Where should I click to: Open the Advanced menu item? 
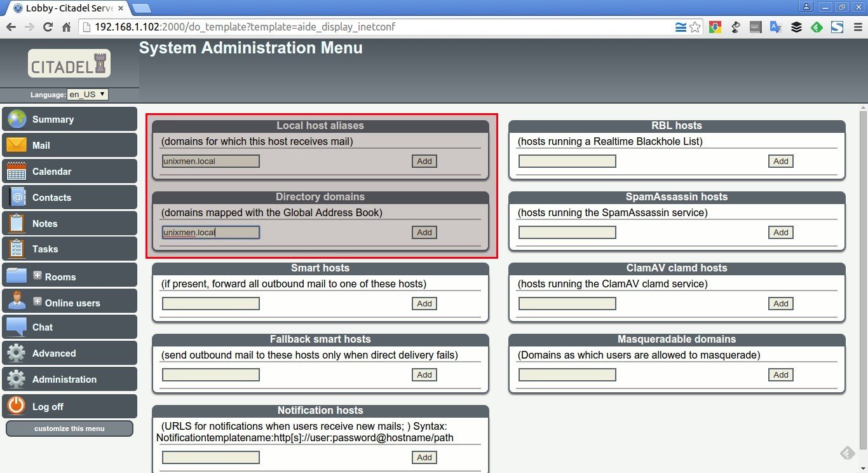click(x=69, y=353)
